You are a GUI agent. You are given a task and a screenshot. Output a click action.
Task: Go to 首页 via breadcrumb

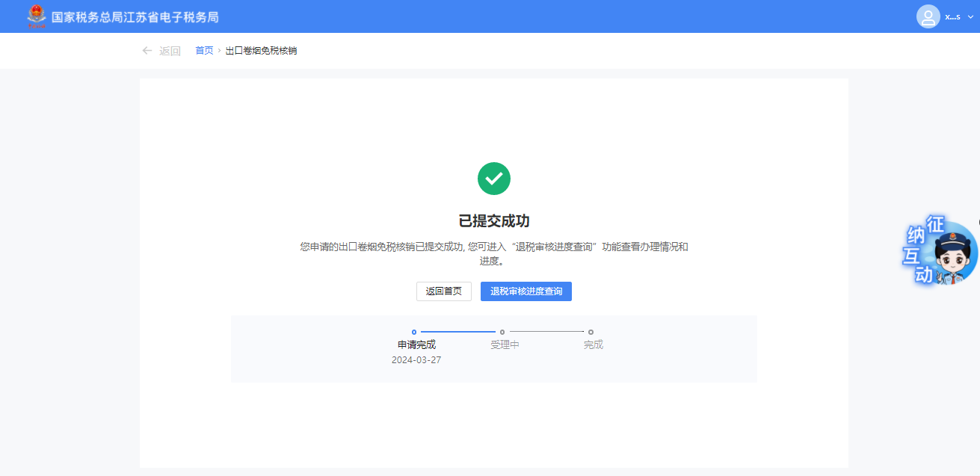204,51
